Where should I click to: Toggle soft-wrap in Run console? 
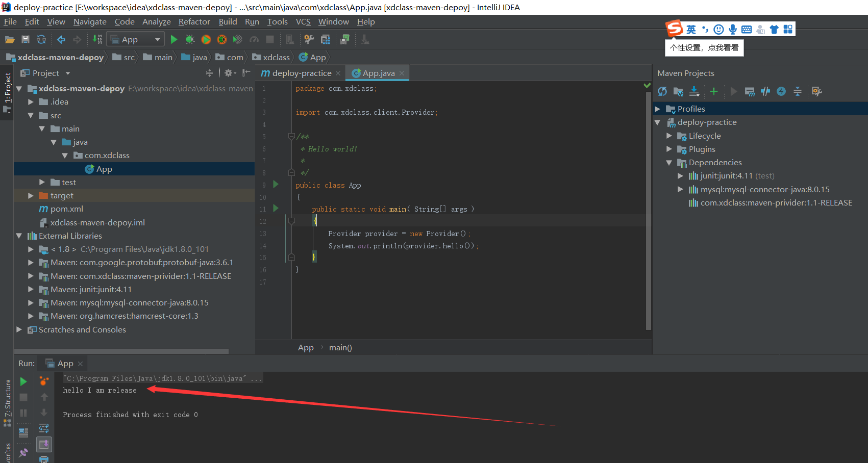(44, 428)
